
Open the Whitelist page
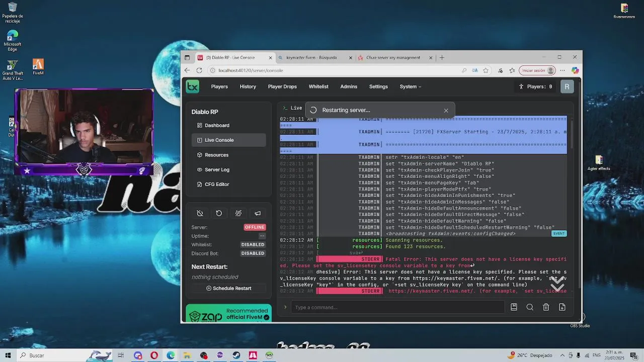pos(318,86)
